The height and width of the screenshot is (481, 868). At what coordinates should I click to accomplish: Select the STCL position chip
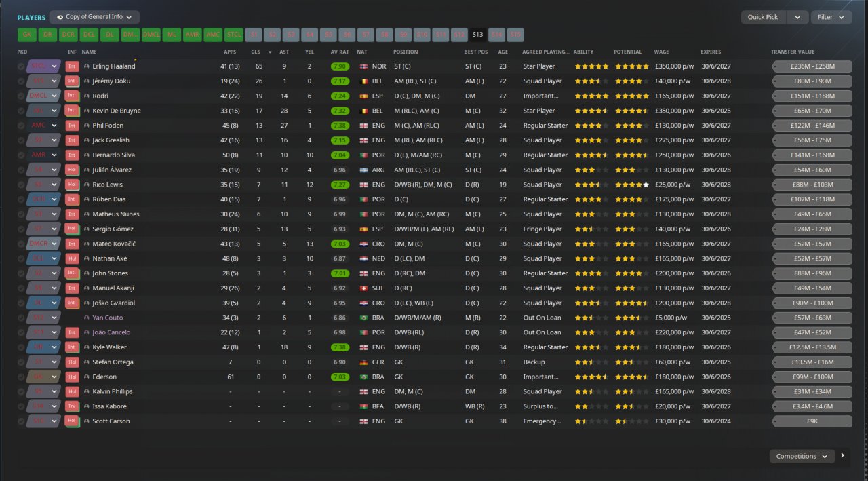234,35
